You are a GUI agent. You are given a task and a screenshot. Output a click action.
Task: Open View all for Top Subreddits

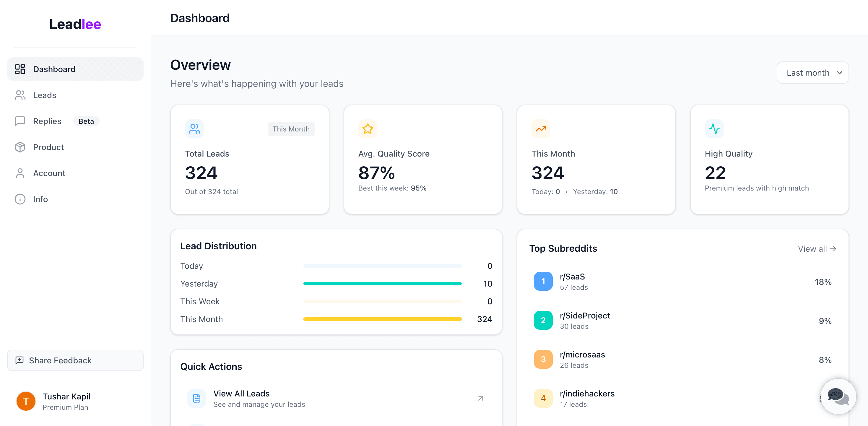817,248
